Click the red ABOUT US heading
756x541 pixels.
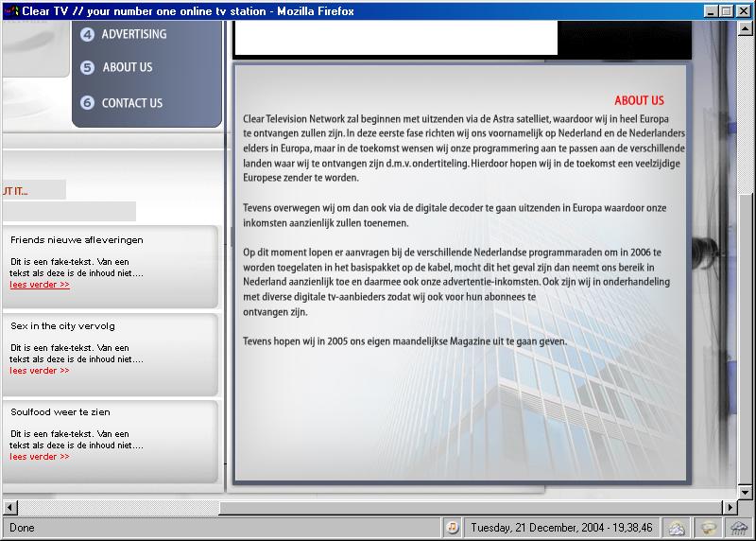tap(639, 100)
